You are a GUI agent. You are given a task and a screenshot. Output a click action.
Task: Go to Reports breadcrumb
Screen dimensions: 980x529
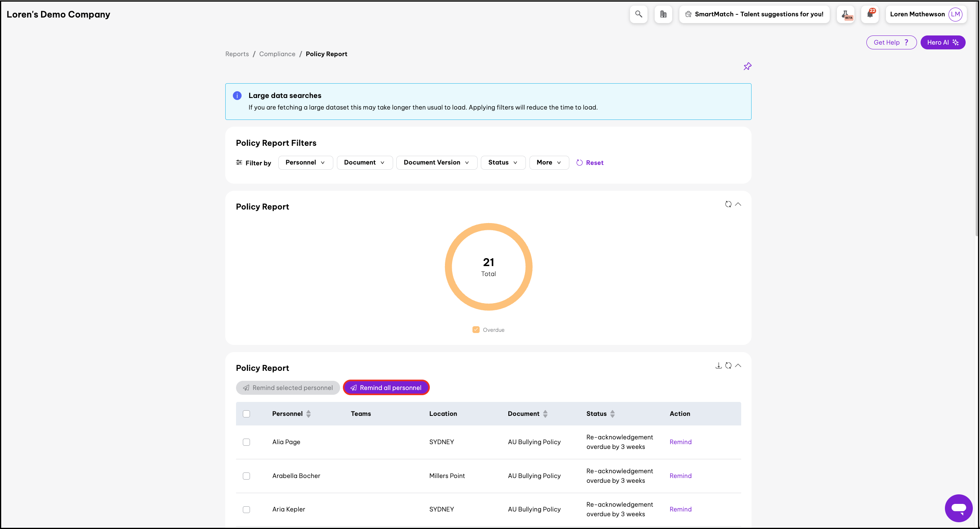(x=237, y=54)
